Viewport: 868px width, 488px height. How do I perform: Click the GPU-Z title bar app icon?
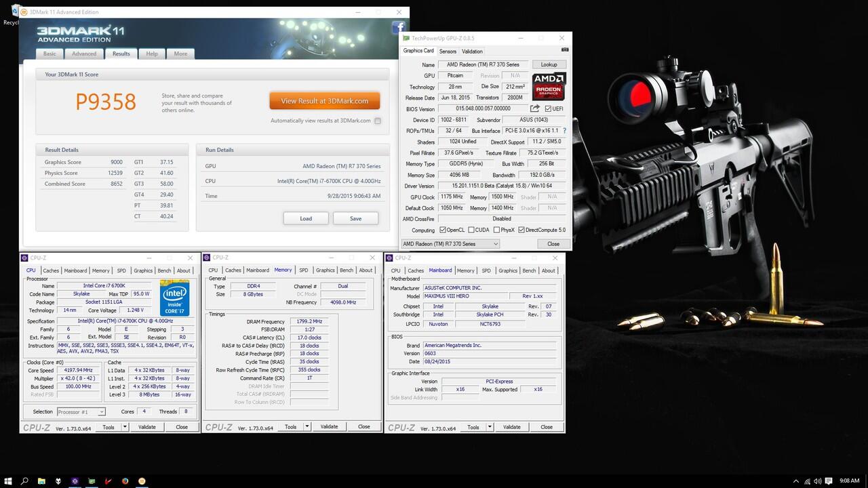coord(406,39)
